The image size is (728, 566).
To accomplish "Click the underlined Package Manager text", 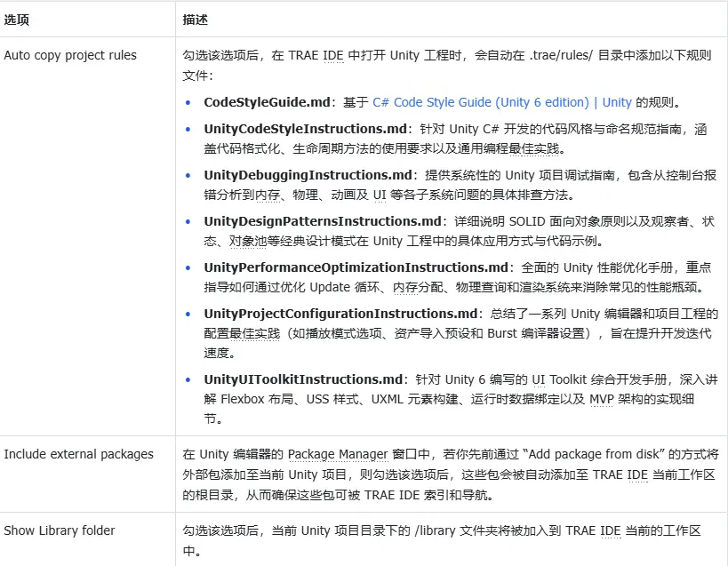I will (x=338, y=454).
